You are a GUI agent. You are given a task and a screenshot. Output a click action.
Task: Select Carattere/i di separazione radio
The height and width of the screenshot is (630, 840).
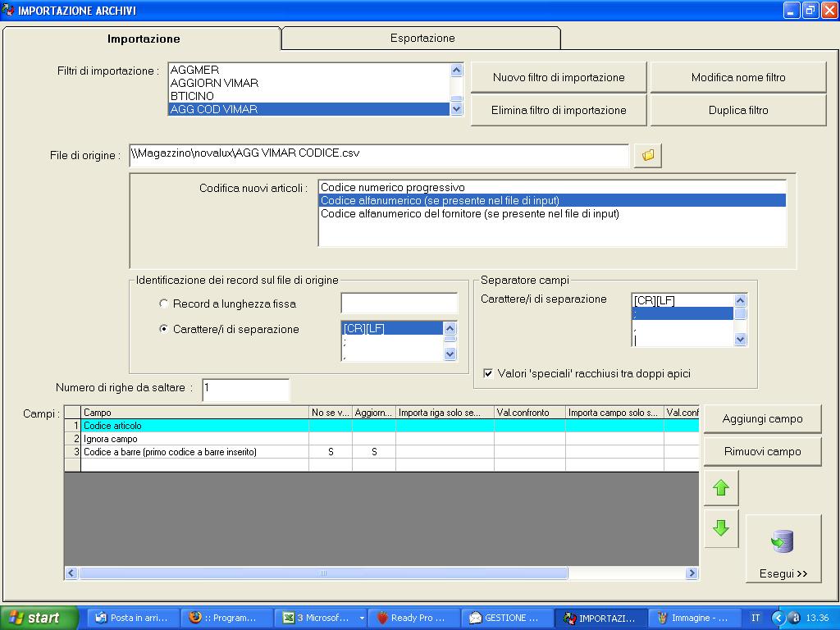[x=164, y=329]
